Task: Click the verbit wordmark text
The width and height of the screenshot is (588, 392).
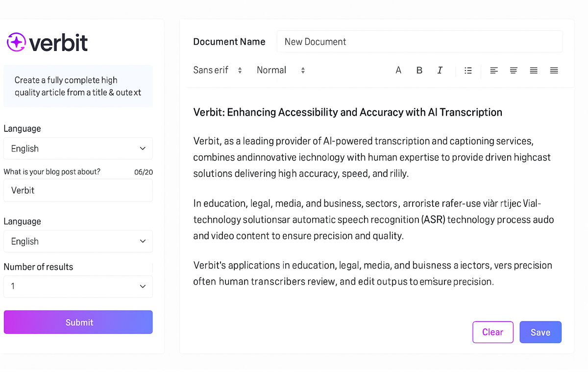Action: point(59,43)
